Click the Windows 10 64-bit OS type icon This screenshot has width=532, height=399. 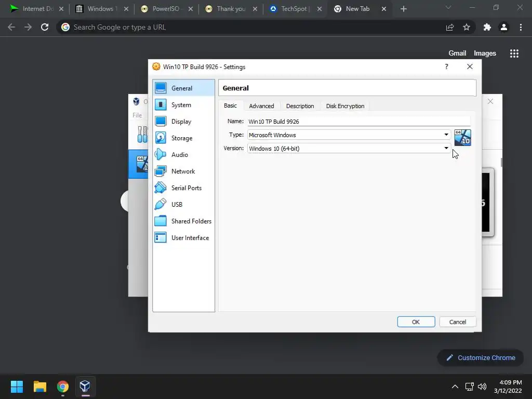pos(462,137)
